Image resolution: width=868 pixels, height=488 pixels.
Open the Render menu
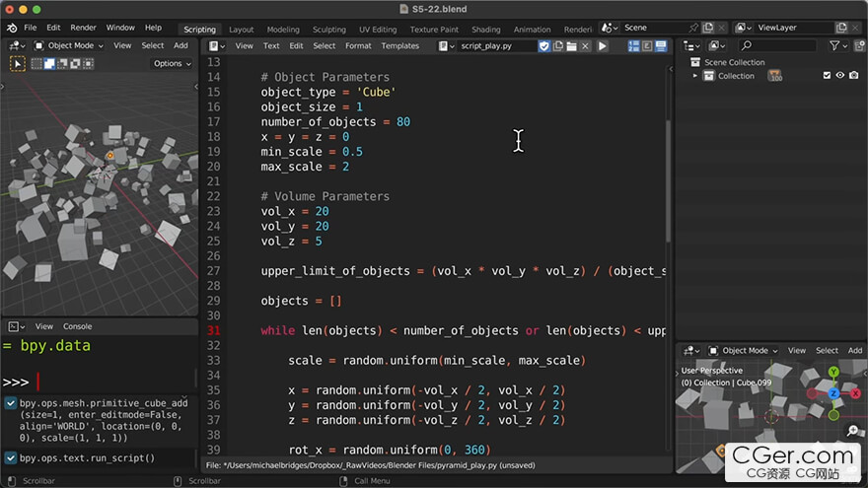[x=83, y=28]
